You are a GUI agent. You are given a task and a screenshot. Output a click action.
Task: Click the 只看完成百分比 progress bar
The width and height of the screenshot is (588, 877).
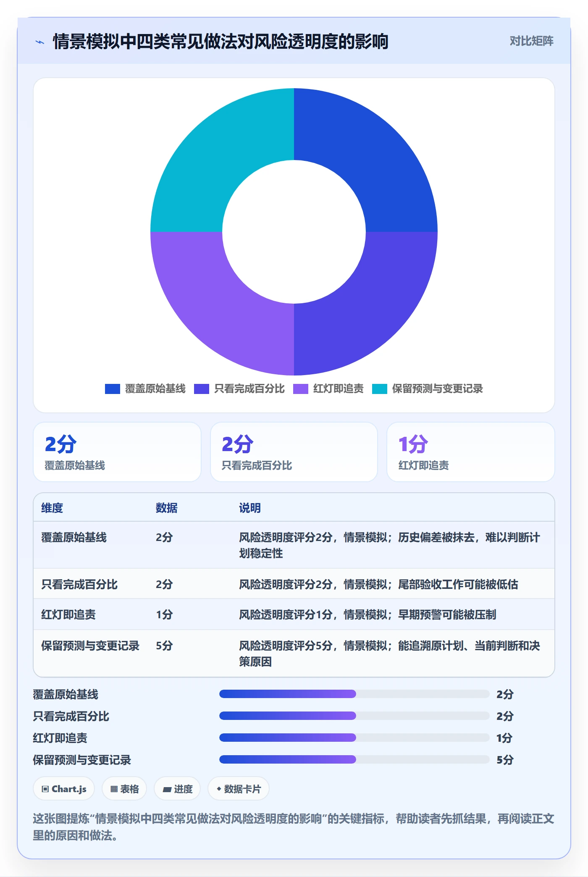pyautogui.click(x=354, y=716)
